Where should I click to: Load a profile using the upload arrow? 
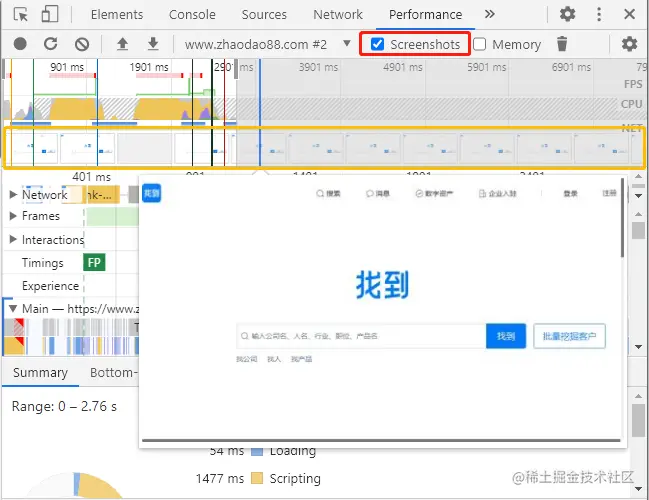pos(122,44)
